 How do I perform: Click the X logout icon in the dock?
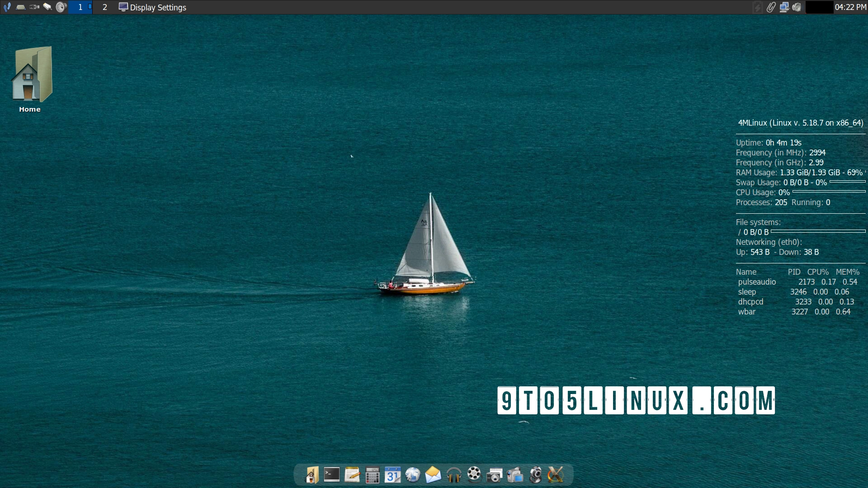click(x=556, y=474)
